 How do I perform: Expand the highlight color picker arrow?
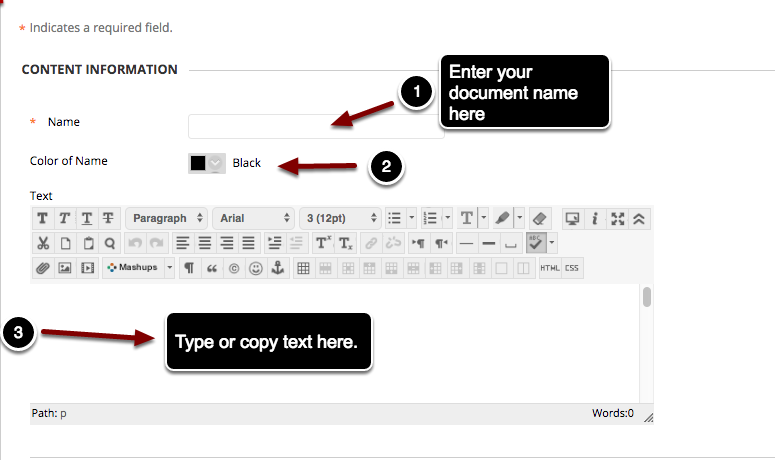point(519,218)
